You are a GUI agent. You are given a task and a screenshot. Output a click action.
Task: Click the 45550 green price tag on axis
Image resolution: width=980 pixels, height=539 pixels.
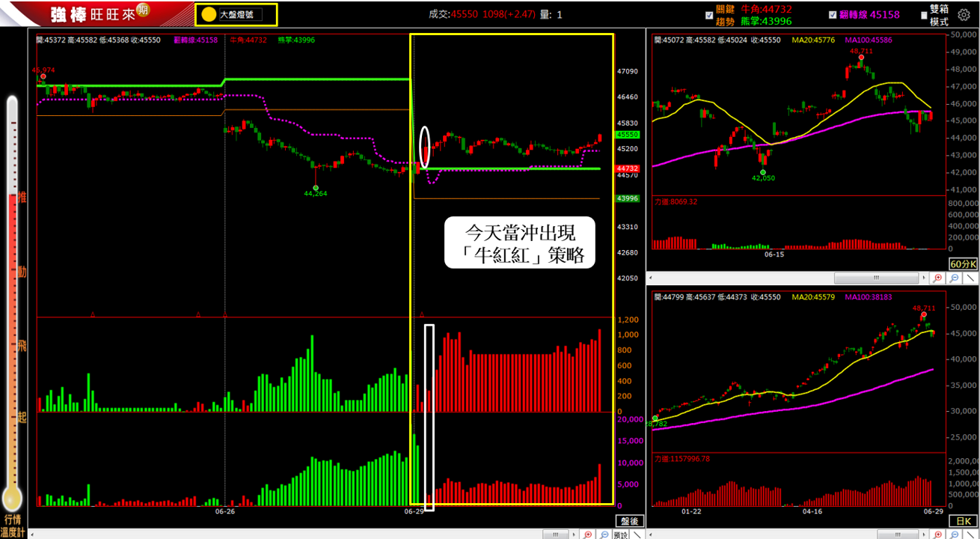pos(626,135)
